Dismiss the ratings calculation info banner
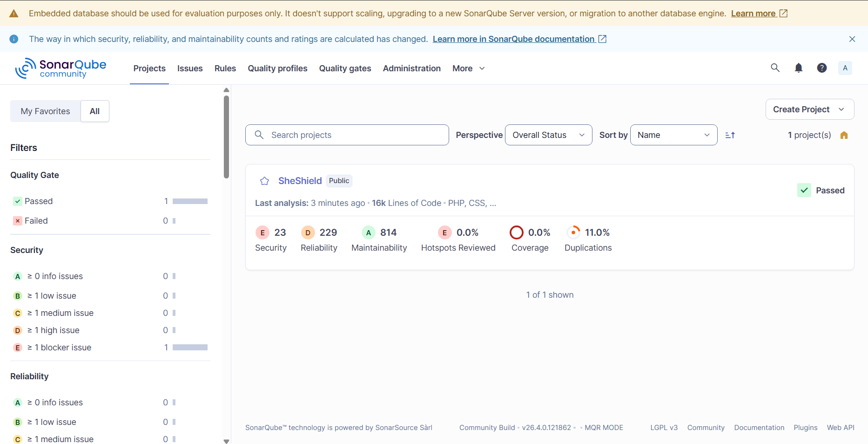 pyautogui.click(x=852, y=39)
